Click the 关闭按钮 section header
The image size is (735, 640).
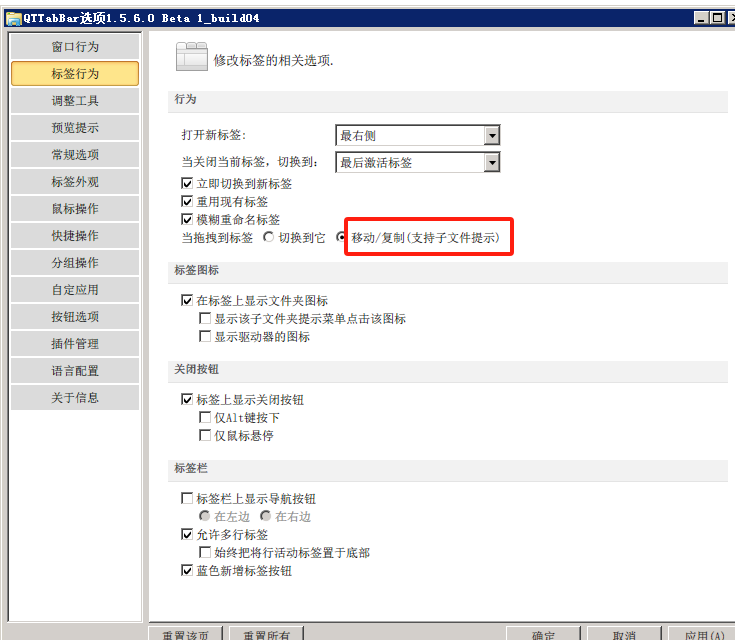[x=196, y=369]
